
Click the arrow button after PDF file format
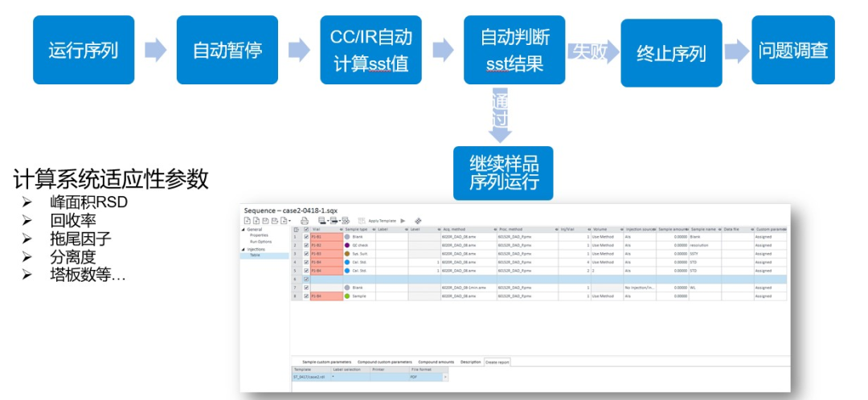(x=445, y=377)
